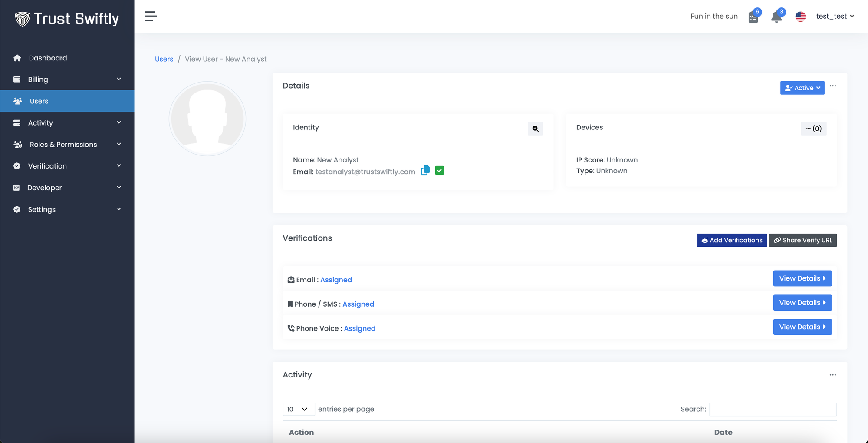Open Details three-dot options menu
The image size is (868, 443).
[x=832, y=86]
